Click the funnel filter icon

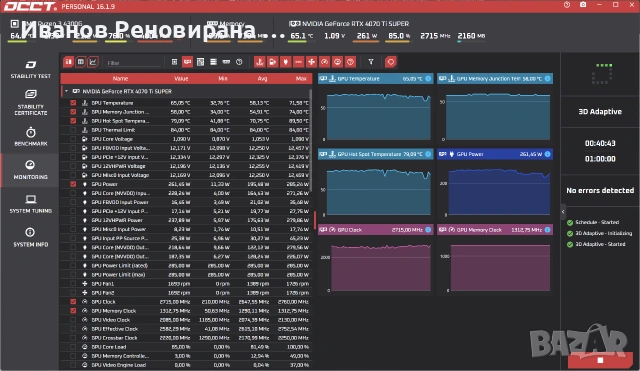(371, 62)
